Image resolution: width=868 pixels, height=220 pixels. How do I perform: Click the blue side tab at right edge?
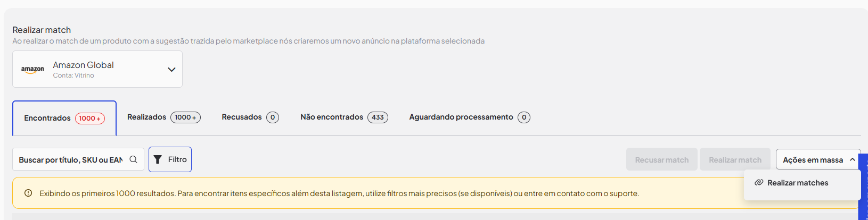click(863, 187)
